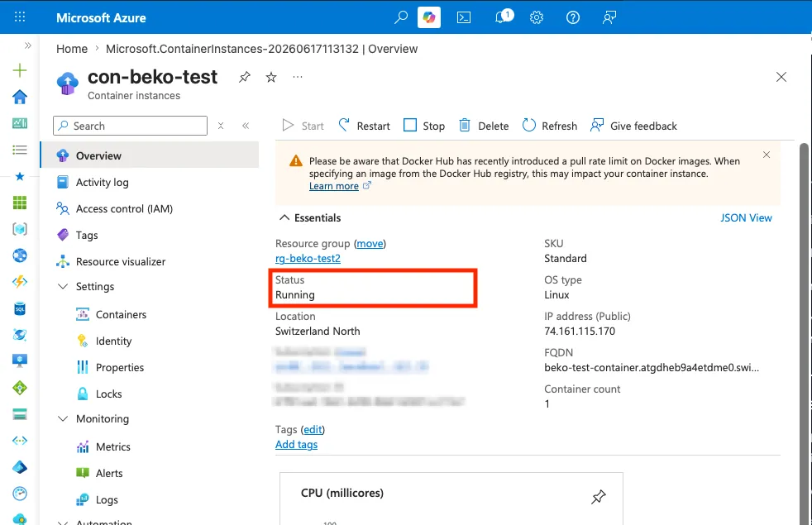812x525 pixels.
Task: Launch Cloud Shell from the header
Action: tap(464, 17)
